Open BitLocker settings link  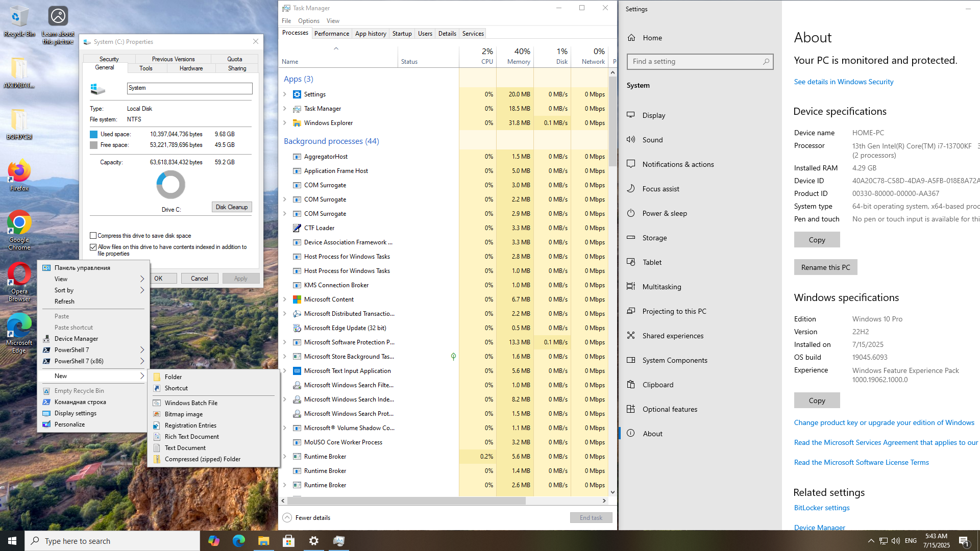coord(822,508)
